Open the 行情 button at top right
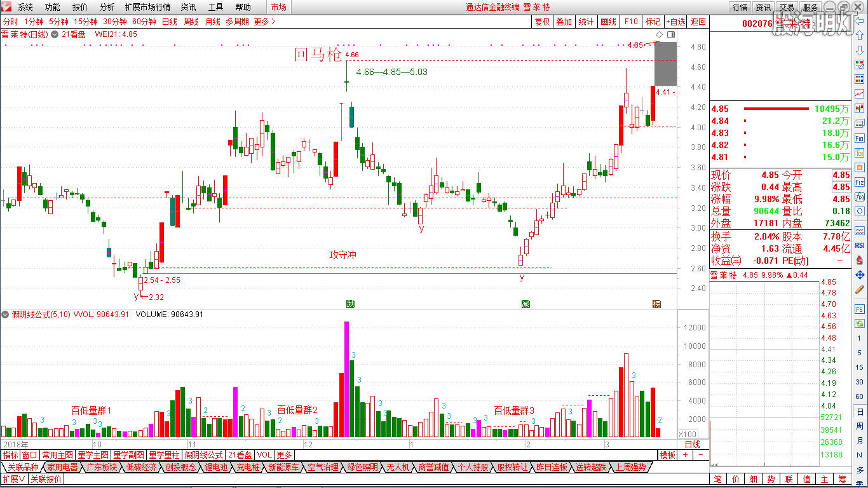 pos(740,7)
